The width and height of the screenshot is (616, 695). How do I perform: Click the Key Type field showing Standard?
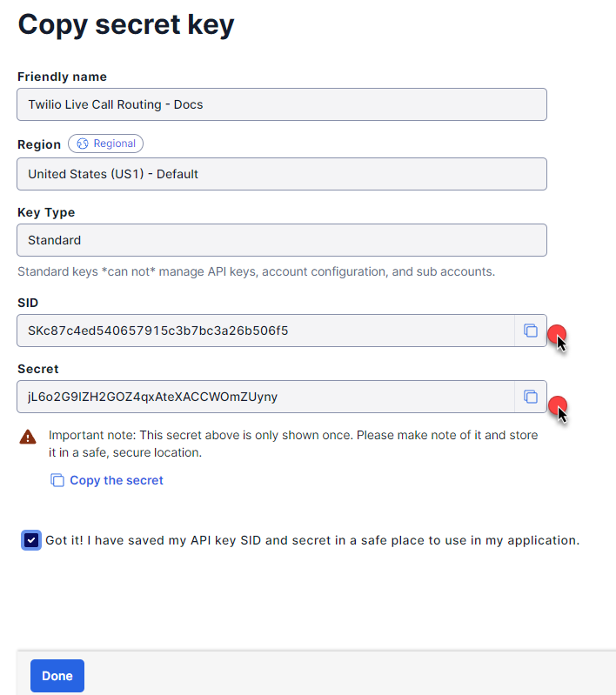(x=281, y=240)
